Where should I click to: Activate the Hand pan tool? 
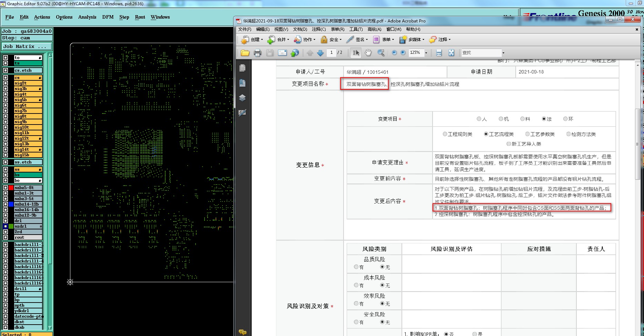point(368,53)
